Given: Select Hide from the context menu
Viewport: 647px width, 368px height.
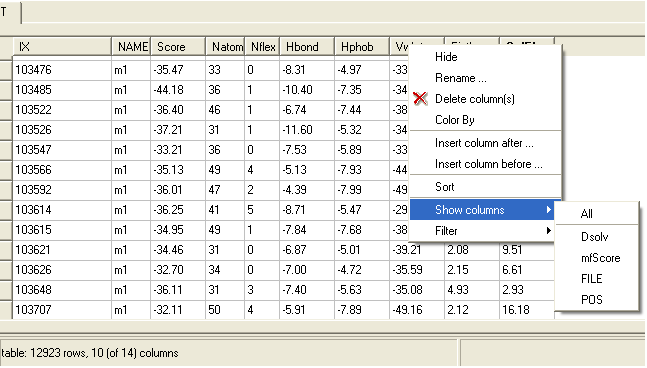Looking at the screenshot, I should pyautogui.click(x=446, y=57).
